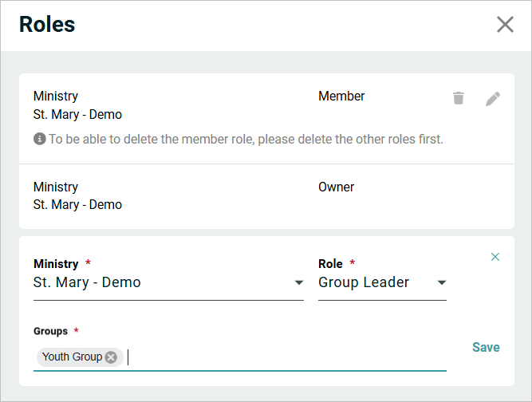The image size is (532, 402).
Task: Click the Owner role text
Action: point(336,187)
